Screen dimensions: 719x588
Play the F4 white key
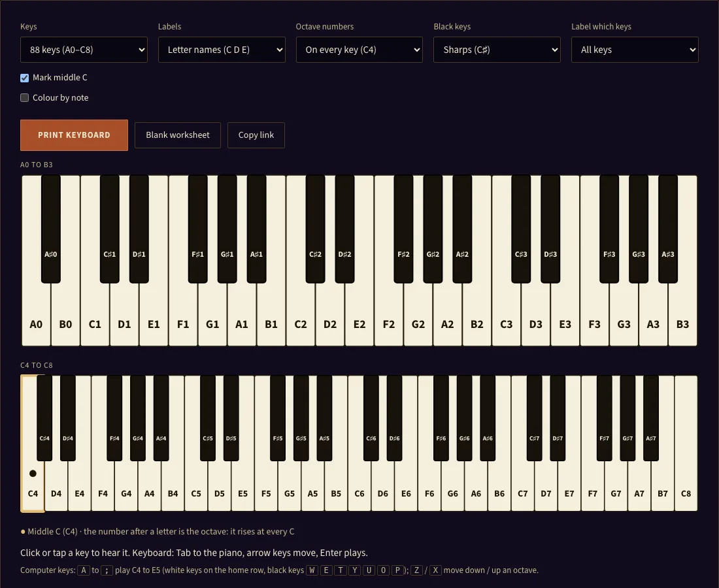coord(103,486)
